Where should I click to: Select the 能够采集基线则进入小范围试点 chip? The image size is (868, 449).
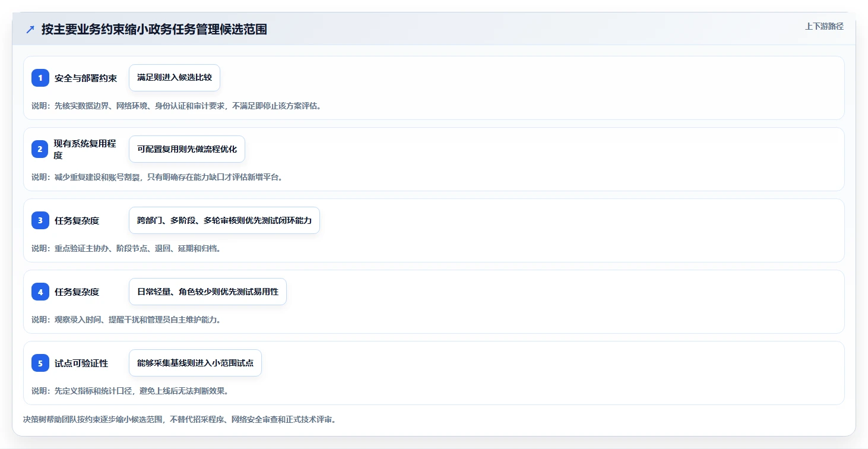point(195,363)
